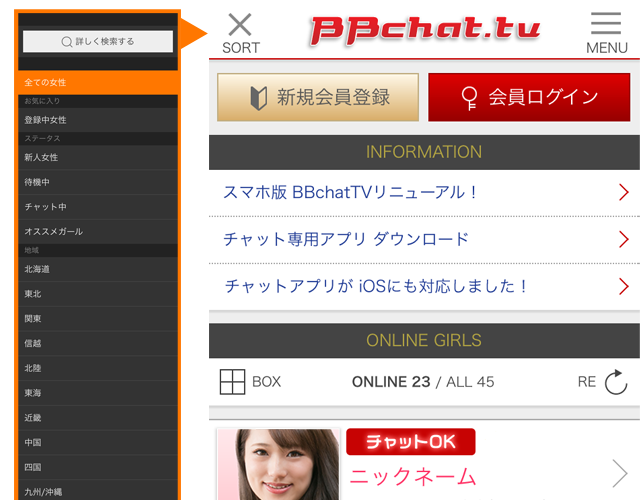This screenshot has width=640, height=500.
Task: Filter by 北海道 region
Action: (x=98, y=269)
